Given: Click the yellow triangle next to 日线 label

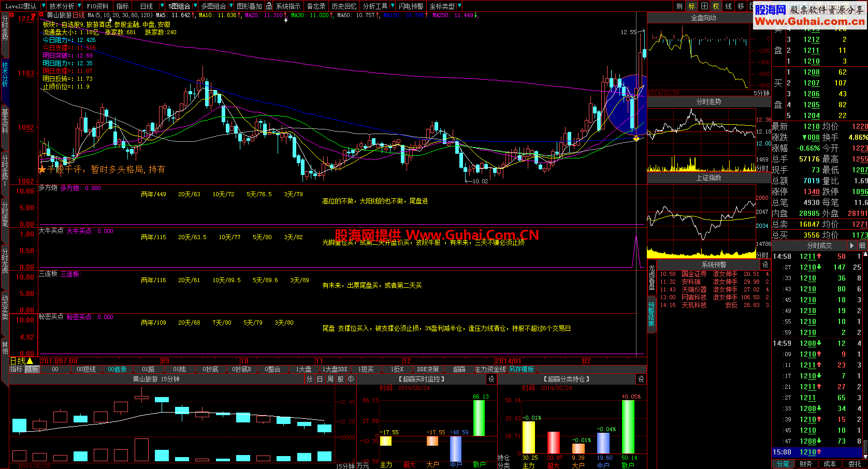Looking at the screenshot, I should (x=30, y=361).
